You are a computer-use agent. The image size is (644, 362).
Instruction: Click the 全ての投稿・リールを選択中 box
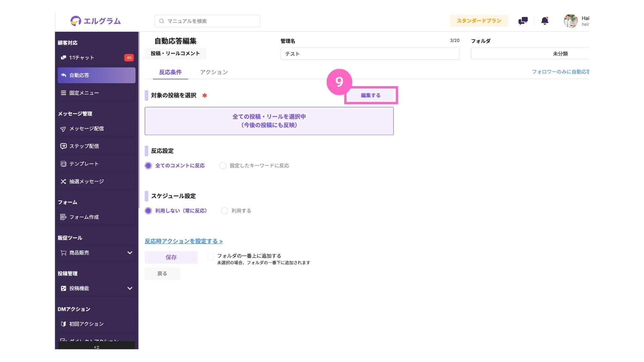(269, 121)
